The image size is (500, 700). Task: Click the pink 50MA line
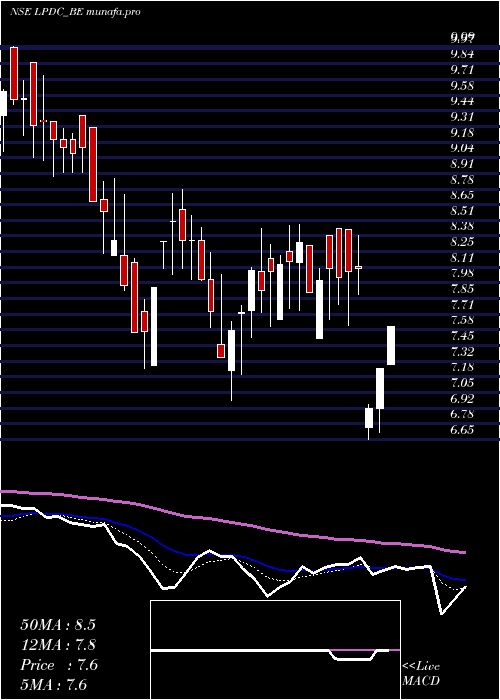232,523
